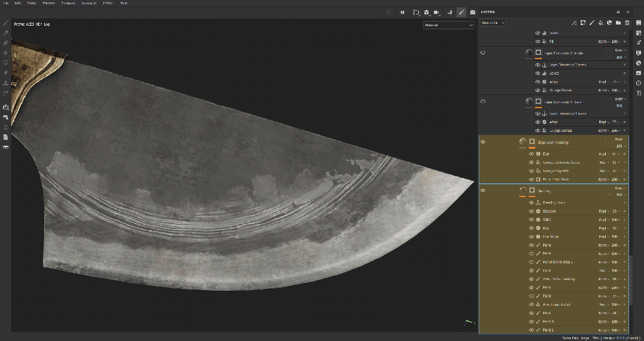Toggle visibility of Edge wear blending layer
Image resolution: width=644 pixels, height=341 pixels.
tap(483, 142)
